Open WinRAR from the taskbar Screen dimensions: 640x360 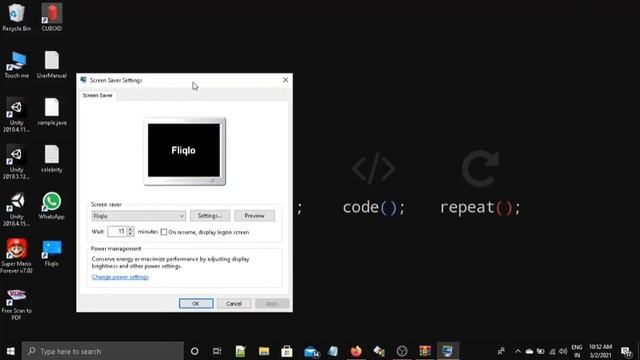425,351
